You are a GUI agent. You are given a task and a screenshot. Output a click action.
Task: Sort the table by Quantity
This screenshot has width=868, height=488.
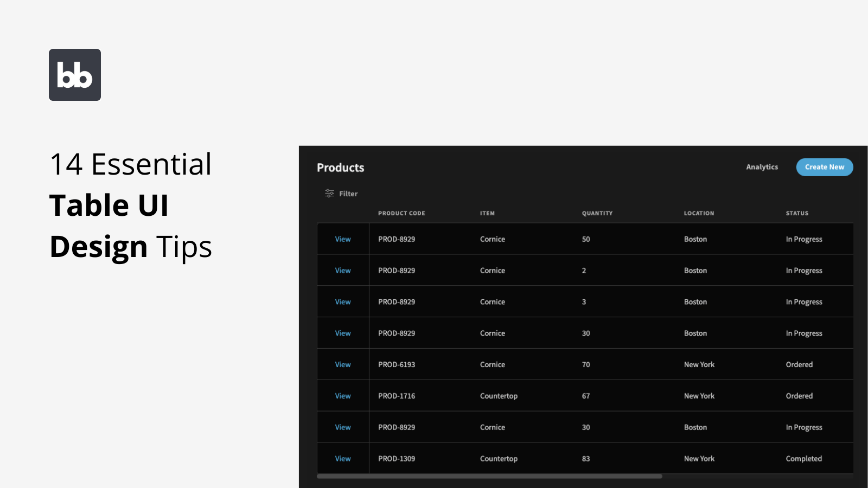[x=597, y=213]
